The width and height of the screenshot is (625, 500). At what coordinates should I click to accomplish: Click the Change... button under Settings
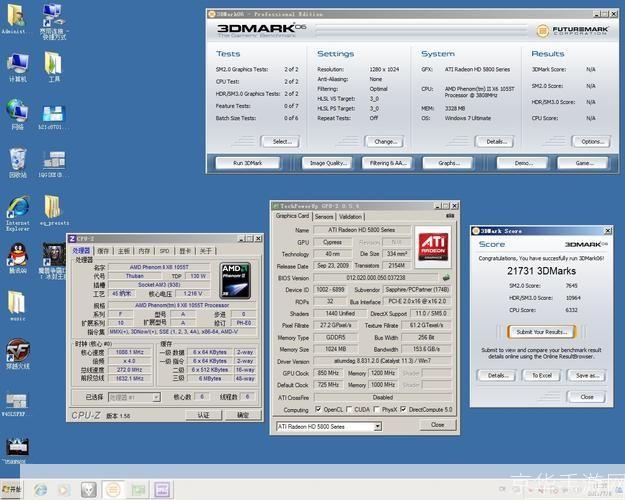tap(384, 142)
